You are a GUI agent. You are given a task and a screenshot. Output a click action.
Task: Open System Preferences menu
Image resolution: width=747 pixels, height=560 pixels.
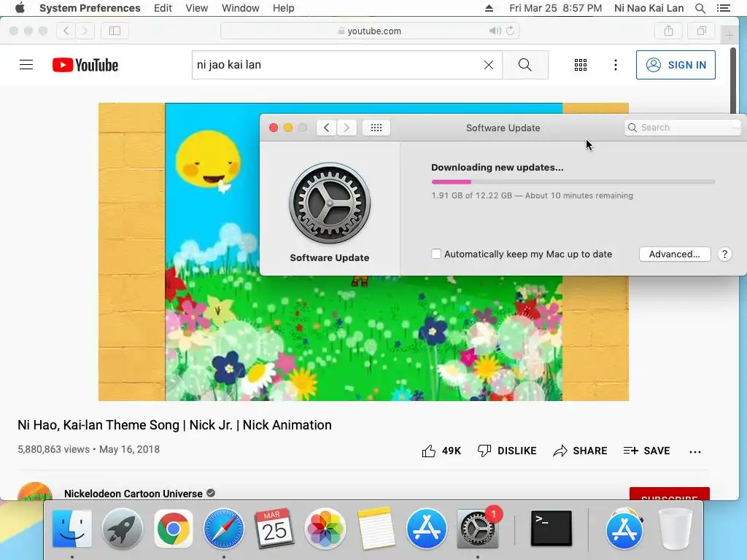(90, 8)
